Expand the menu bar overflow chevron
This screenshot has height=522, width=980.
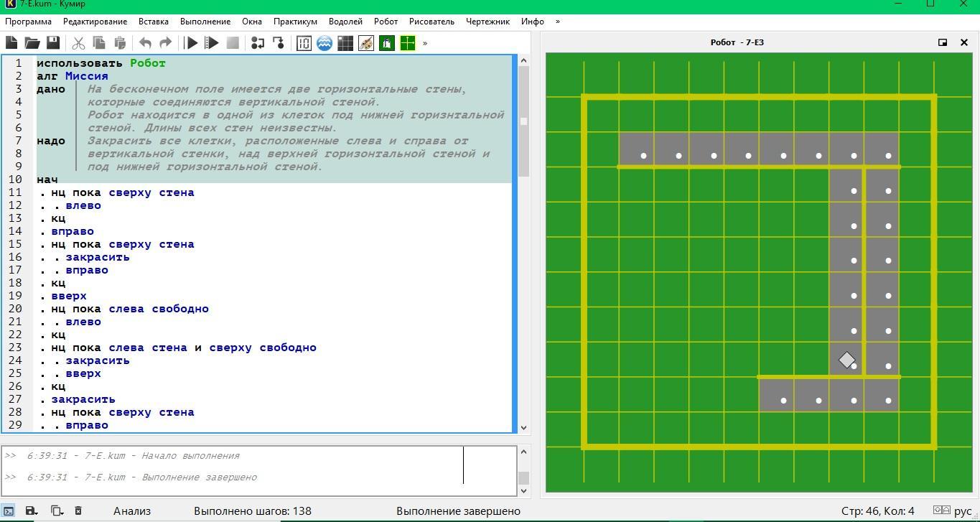pos(558,22)
